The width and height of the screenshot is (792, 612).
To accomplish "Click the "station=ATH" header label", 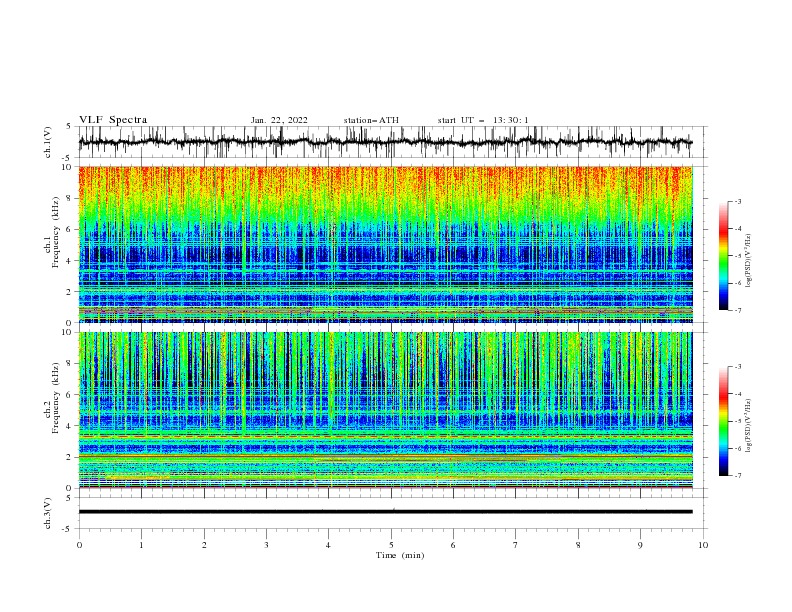I will tap(371, 120).
